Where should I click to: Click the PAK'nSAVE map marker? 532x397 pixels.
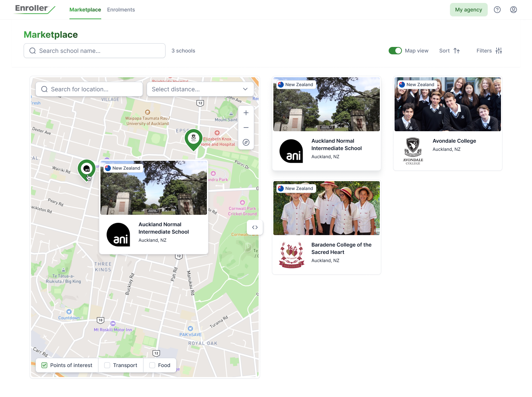point(190,328)
